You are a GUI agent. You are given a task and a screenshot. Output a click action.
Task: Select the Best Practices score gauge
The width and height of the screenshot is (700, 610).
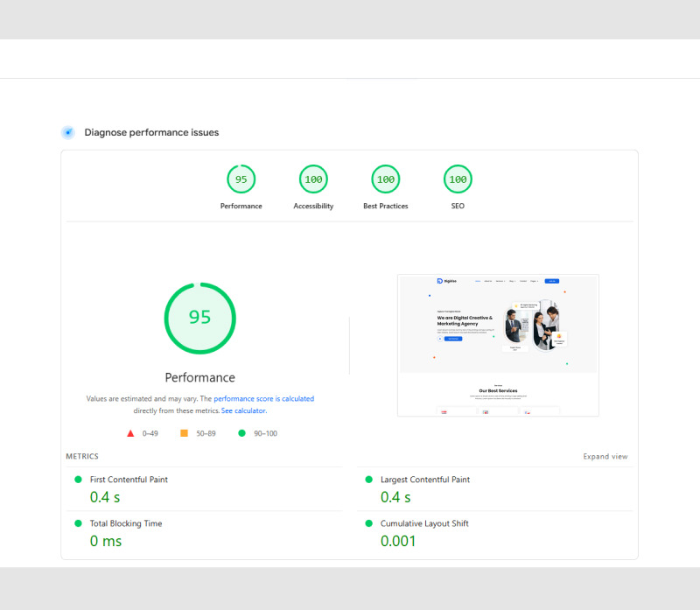385,179
